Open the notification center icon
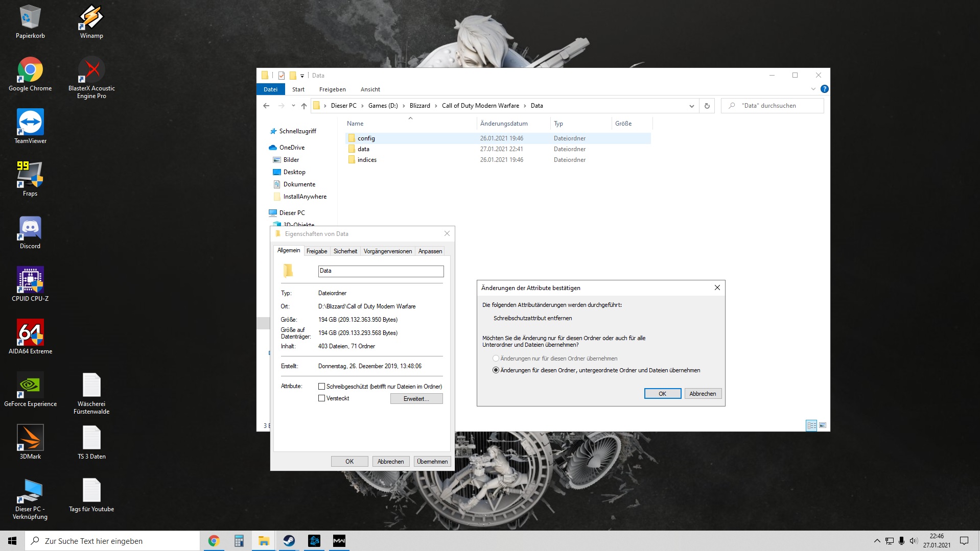Viewport: 980px width, 551px height. (x=964, y=541)
